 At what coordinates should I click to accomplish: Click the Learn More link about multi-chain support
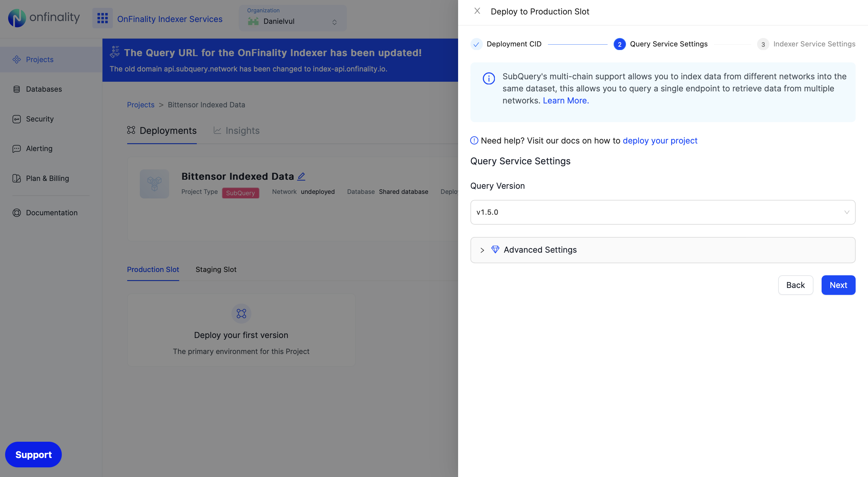565,100
